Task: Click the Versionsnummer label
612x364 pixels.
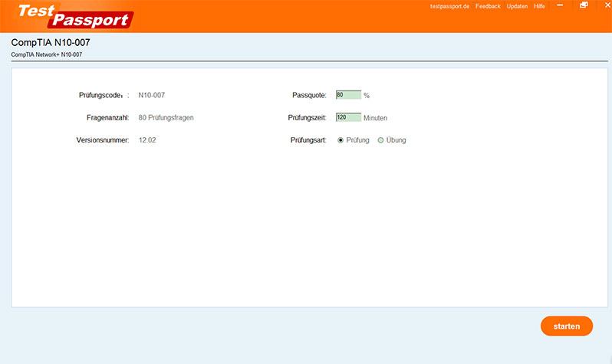Action: (103, 140)
